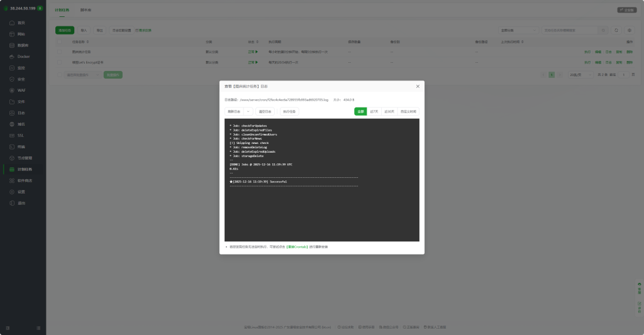Click the 企业版 badge
Screen dimensions: 644x335
coord(627,10)
